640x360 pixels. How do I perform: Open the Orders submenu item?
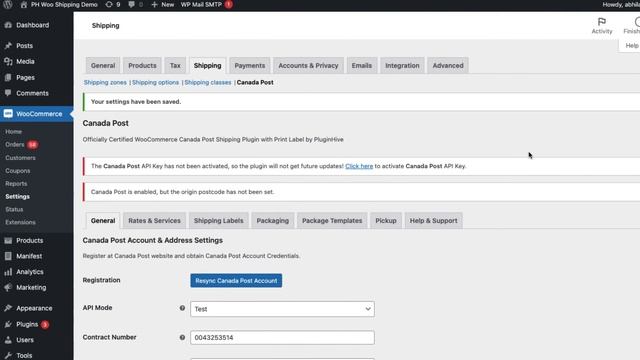15,144
